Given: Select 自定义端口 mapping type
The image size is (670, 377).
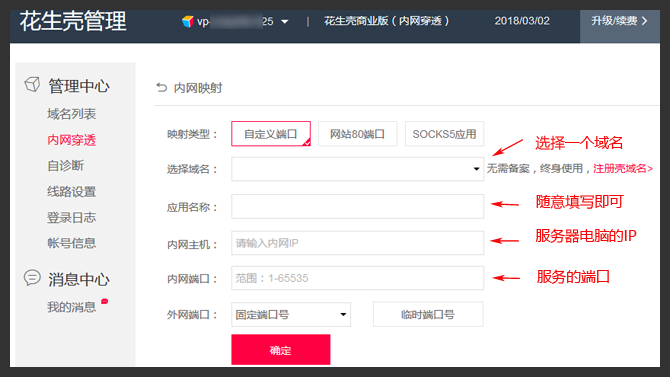Looking at the screenshot, I should point(271,134).
